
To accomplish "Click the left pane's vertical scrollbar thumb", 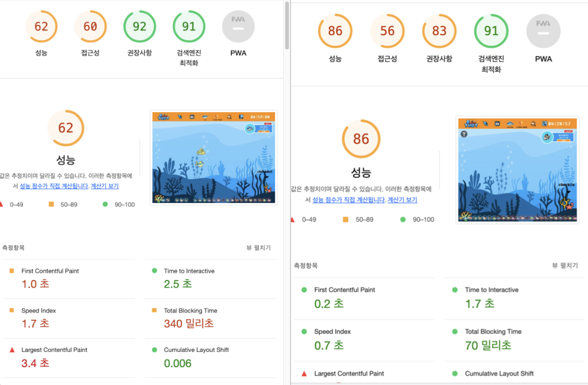I will click(287, 25).
